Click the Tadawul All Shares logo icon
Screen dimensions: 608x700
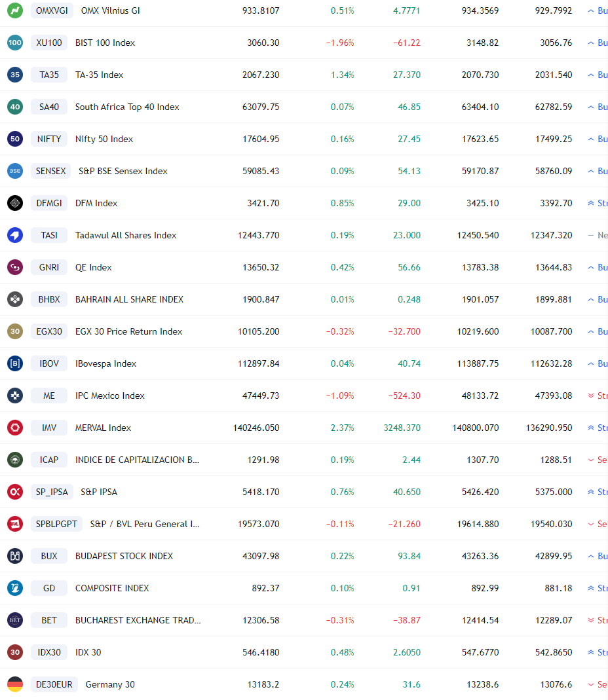15,235
